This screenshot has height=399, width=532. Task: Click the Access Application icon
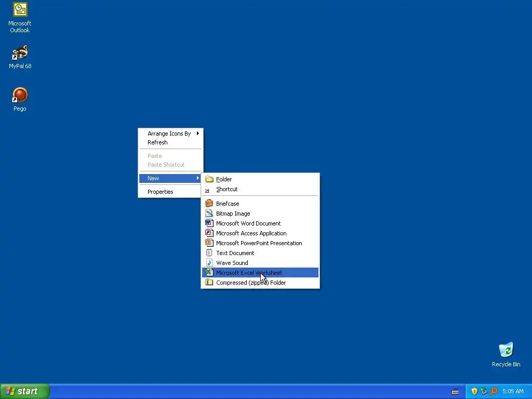point(209,233)
